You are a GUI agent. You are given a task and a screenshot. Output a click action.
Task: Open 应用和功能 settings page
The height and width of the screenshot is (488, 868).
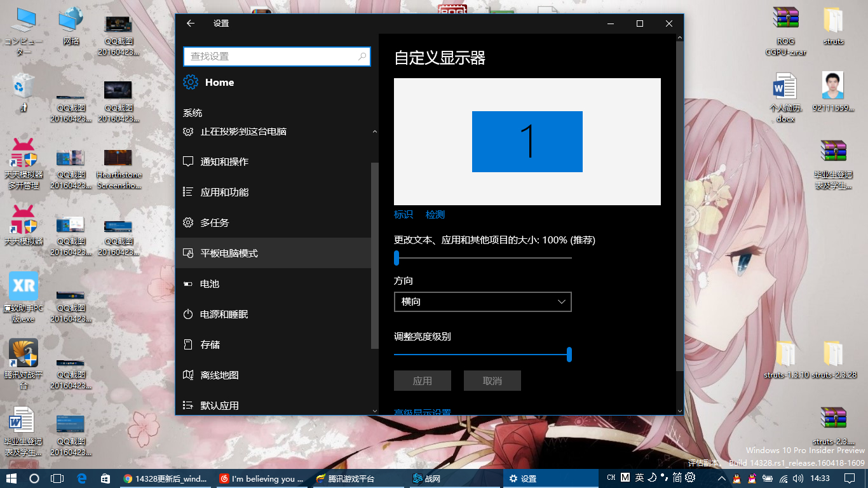(x=273, y=192)
